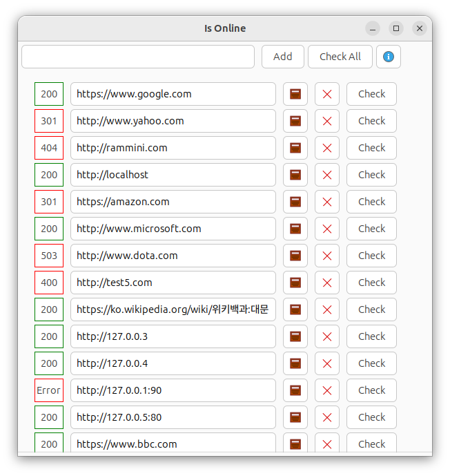Remove the amazon.com entry with red X
450x476 pixels.
(327, 202)
